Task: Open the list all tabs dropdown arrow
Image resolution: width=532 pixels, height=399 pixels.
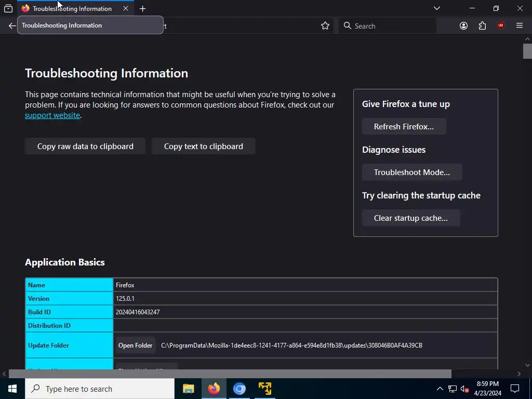Action: (437, 8)
